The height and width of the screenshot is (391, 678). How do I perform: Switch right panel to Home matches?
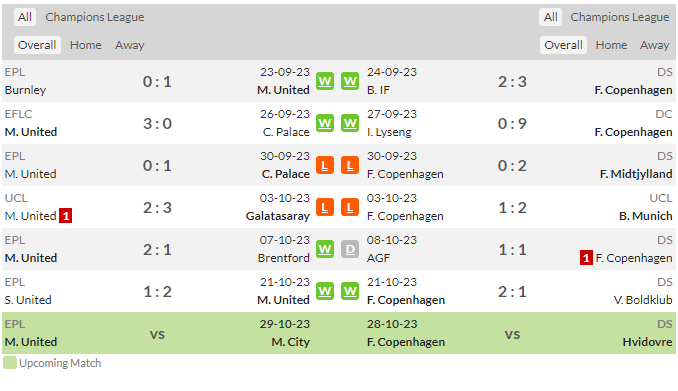[611, 45]
